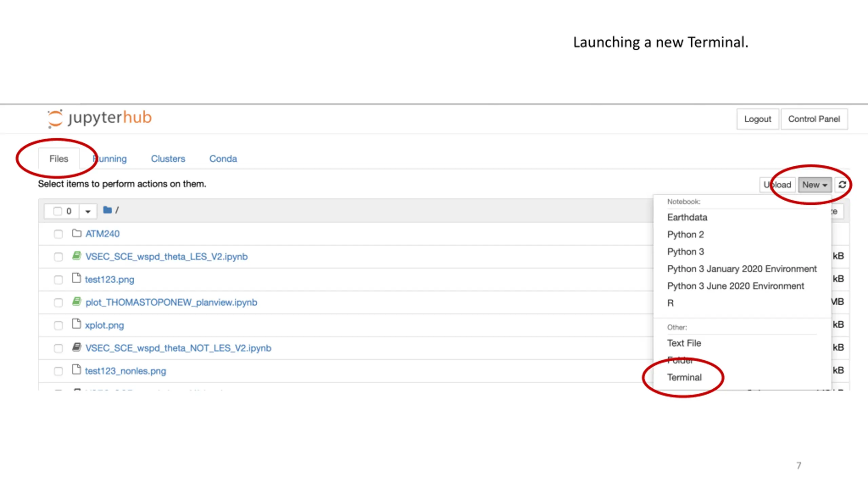This screenshot has width=868, height=488.
Task: Open the Conda tab
Action: 223,159
